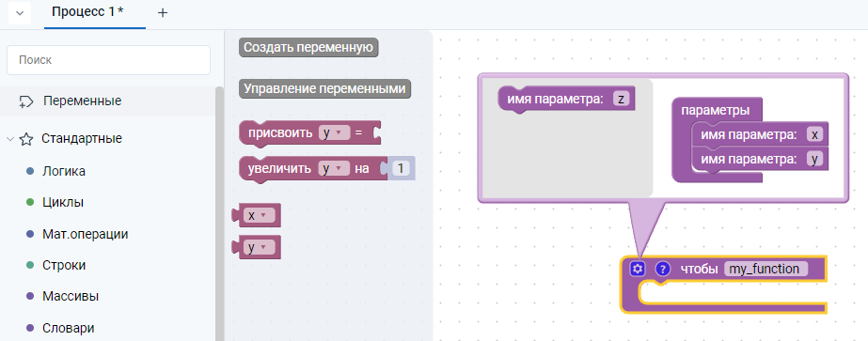Click the star icon next to Стандартные
The width and height of the screenshot is (868, 341).
point(26,139)
